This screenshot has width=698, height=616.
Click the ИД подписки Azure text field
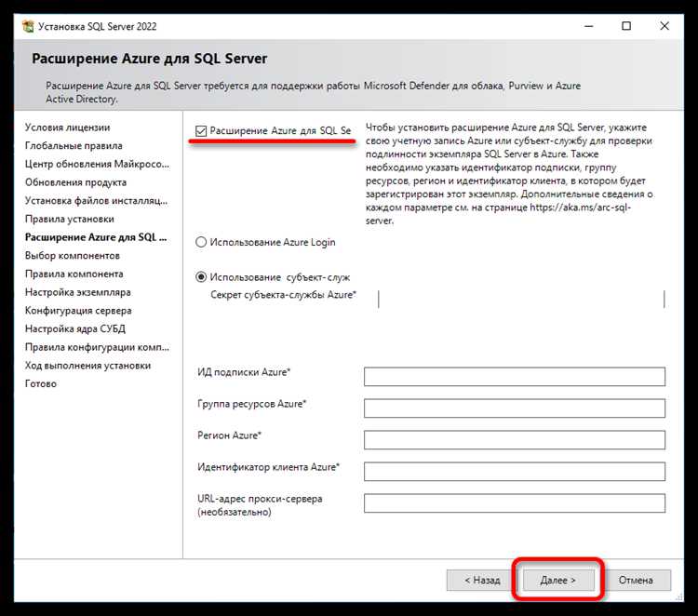tap(514, 377)
